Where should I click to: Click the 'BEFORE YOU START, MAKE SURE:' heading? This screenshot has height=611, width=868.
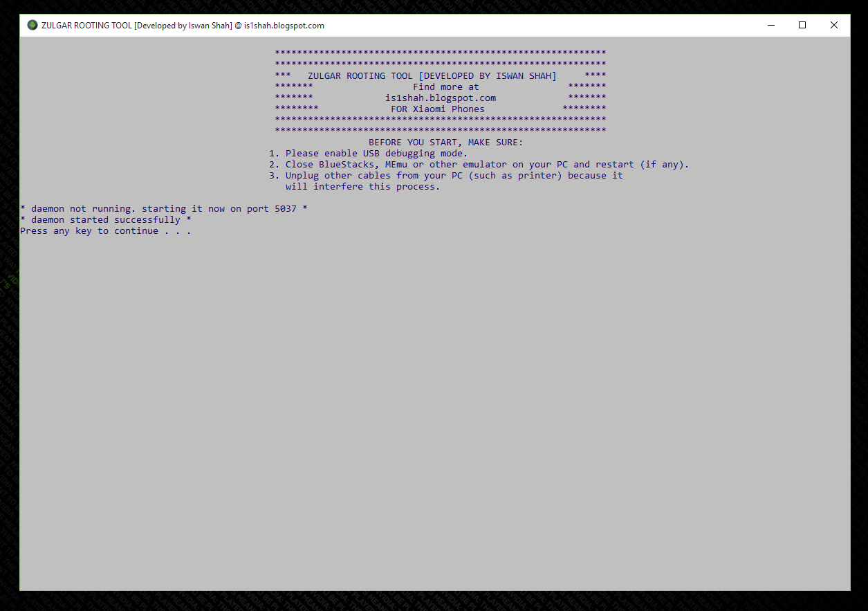click(x=446, y=143)
